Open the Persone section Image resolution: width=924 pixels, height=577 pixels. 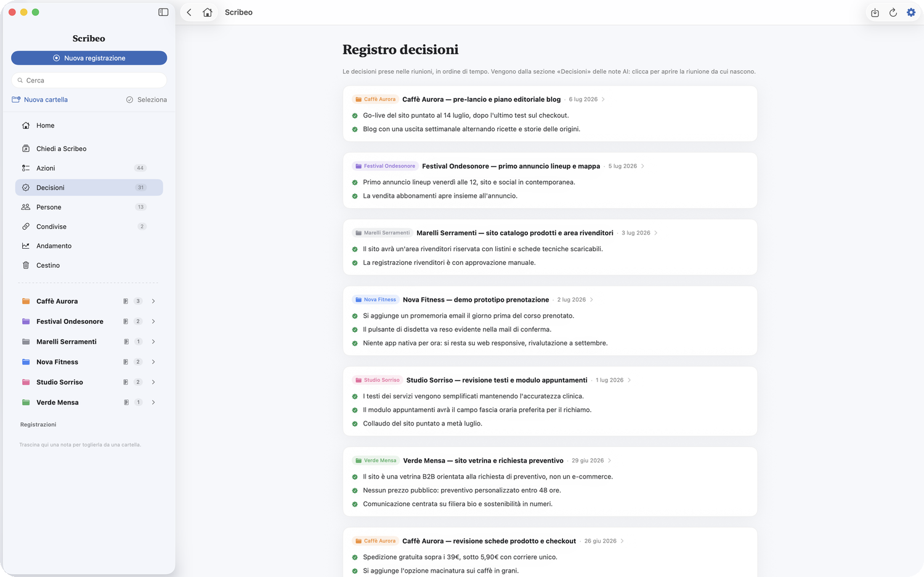(x=89, y=208)
